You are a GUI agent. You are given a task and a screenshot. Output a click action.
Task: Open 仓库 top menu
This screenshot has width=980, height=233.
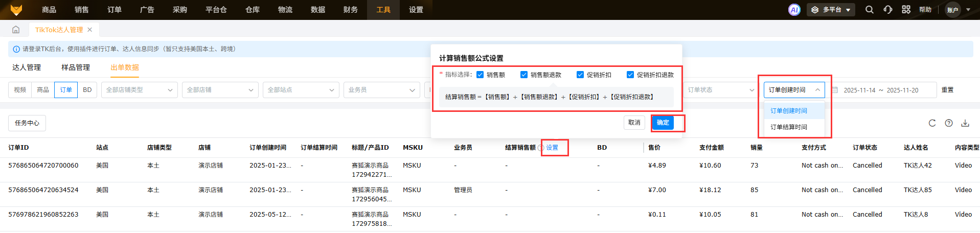pyautogui.click(x=253, y=10)
